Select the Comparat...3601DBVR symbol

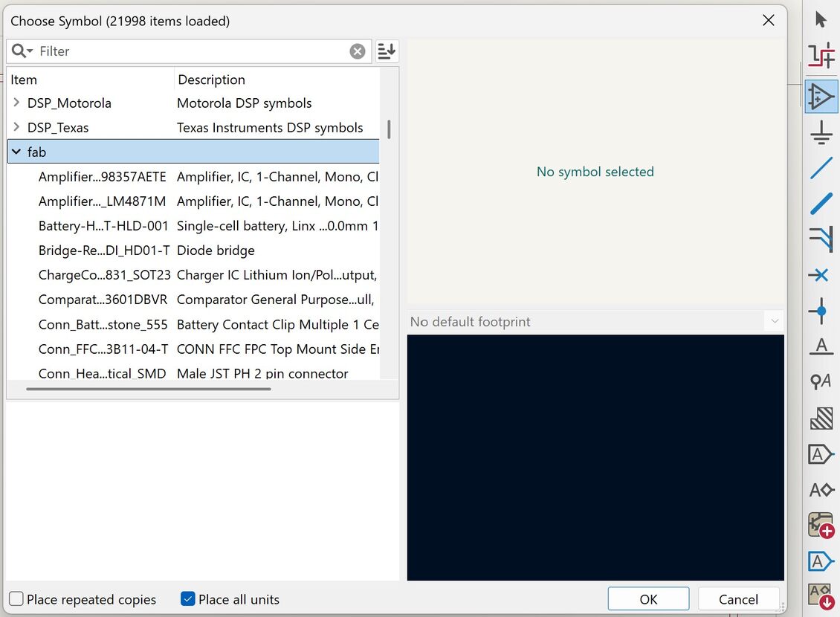(x=103, y=300)
